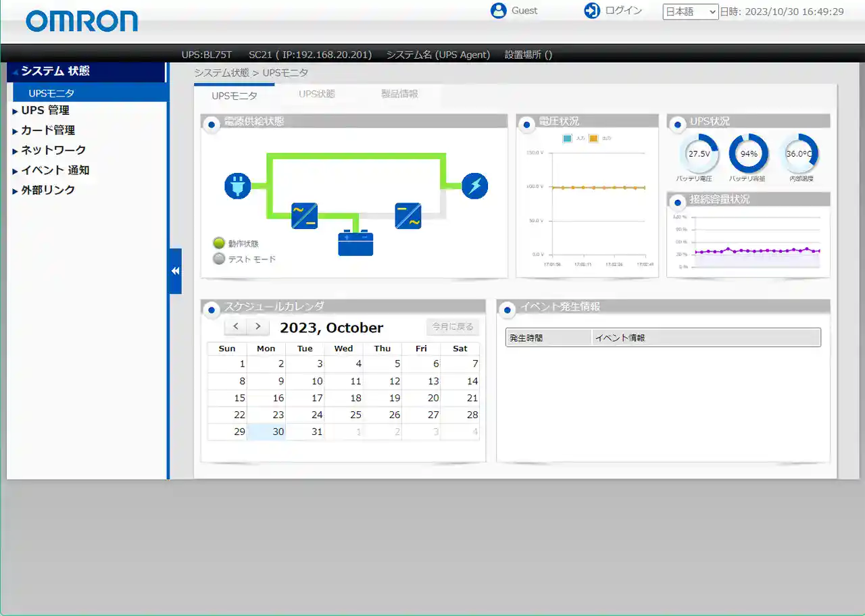Click the OMRON logo
The image size is (865, 616).
(82, 21)
